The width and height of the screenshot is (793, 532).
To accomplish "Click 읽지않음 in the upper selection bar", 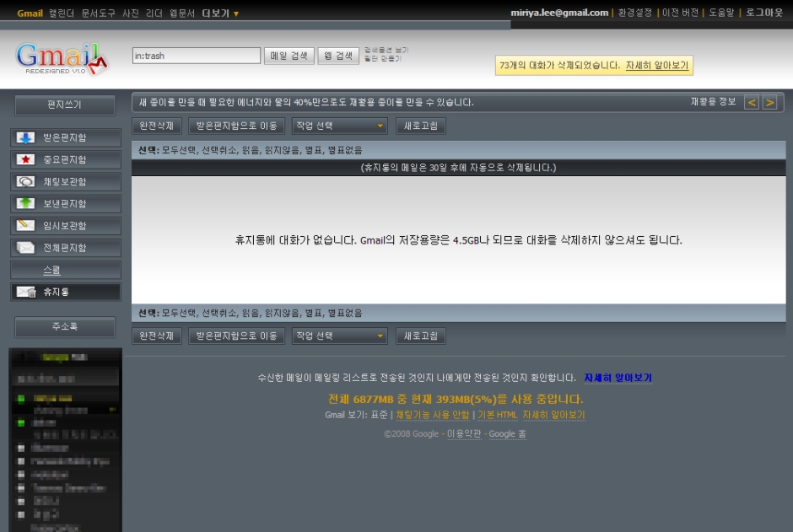I will click(282, 150).
